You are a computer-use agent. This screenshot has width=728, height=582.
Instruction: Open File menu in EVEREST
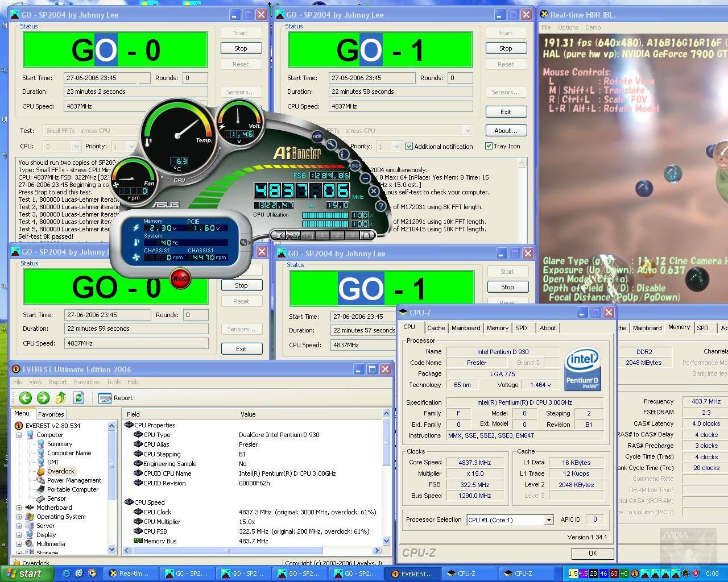(x=18, y=382)
